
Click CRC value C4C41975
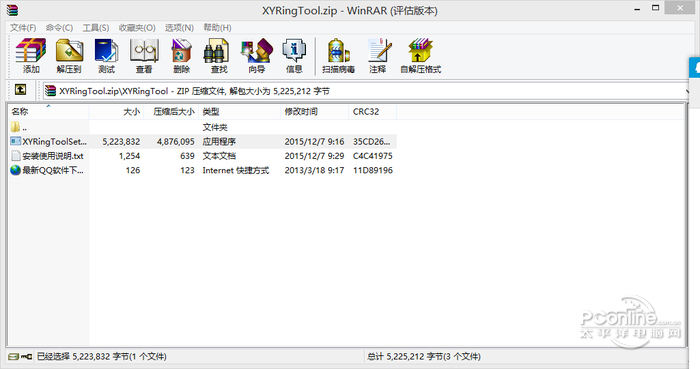click(373, 156)
